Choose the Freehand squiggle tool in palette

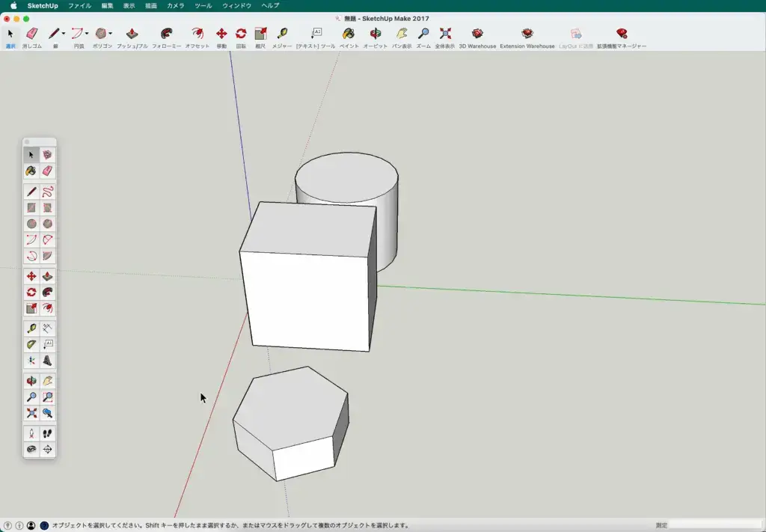click(47, 192)
